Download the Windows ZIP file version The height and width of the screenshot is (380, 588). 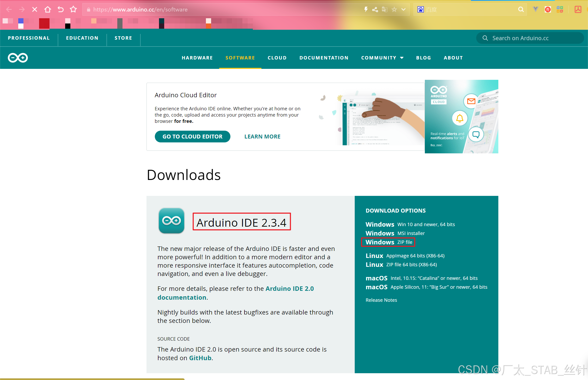pyautogui.click(x=388, y=242)
